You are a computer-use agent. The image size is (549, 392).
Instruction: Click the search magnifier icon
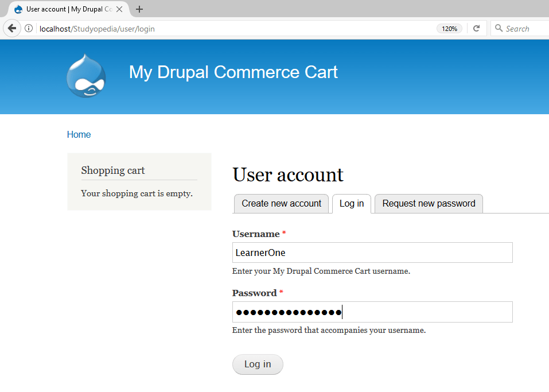[499, 28]
